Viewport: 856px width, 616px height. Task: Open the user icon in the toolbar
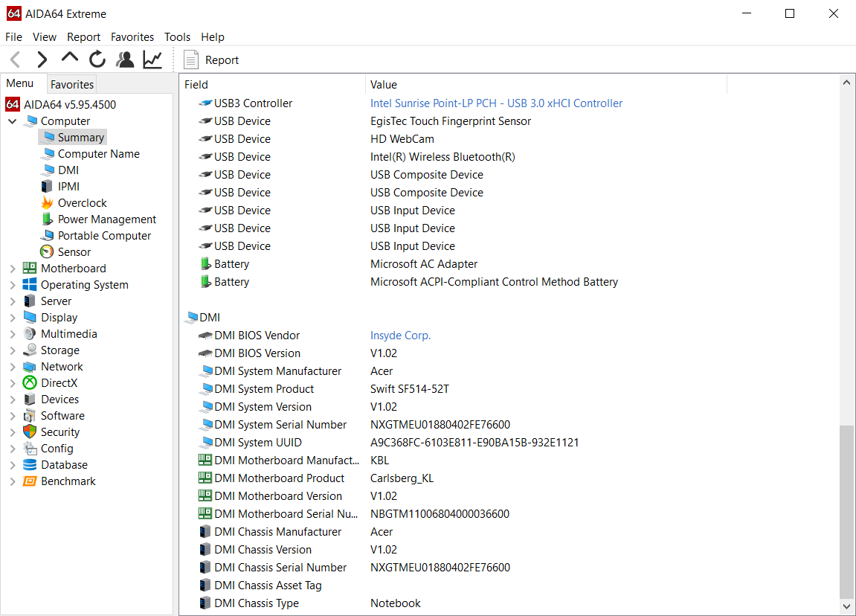125,59
